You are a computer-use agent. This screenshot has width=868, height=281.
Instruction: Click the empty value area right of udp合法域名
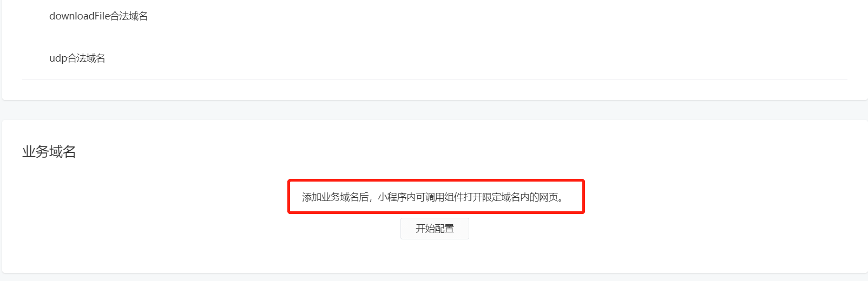click(487, 58)
